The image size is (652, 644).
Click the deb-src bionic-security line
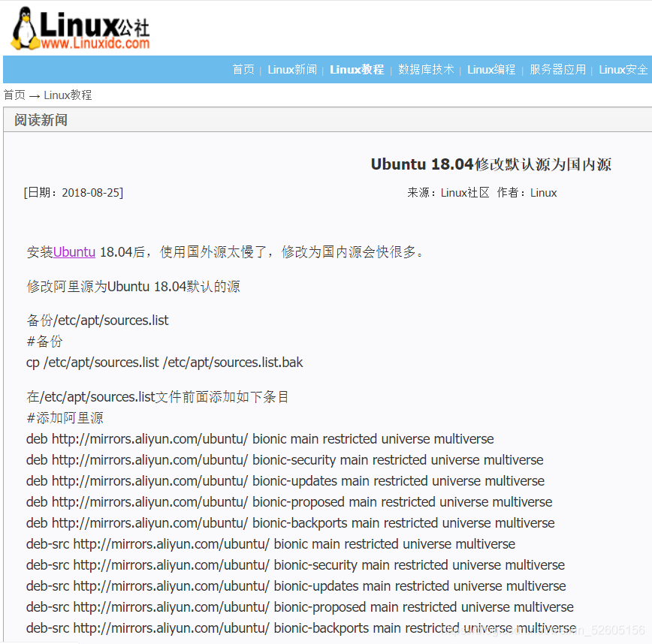point(295,565)
